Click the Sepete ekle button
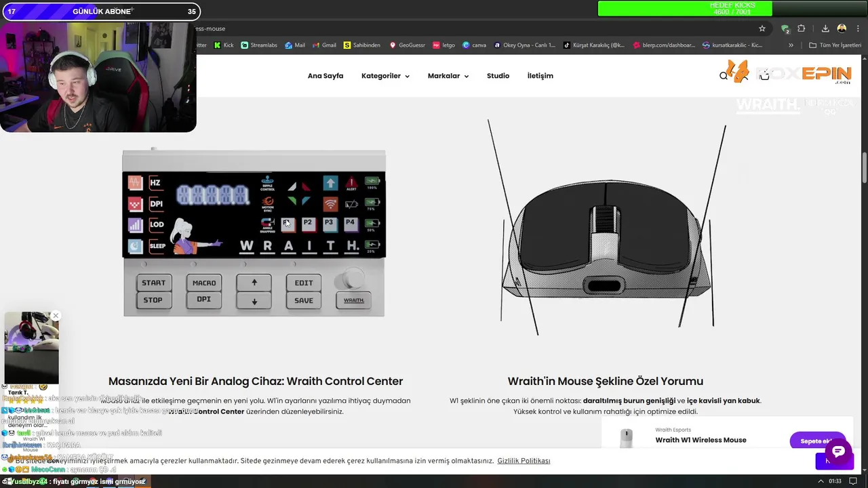The width and height of the screenshot is (868, 488). point(817,441)
